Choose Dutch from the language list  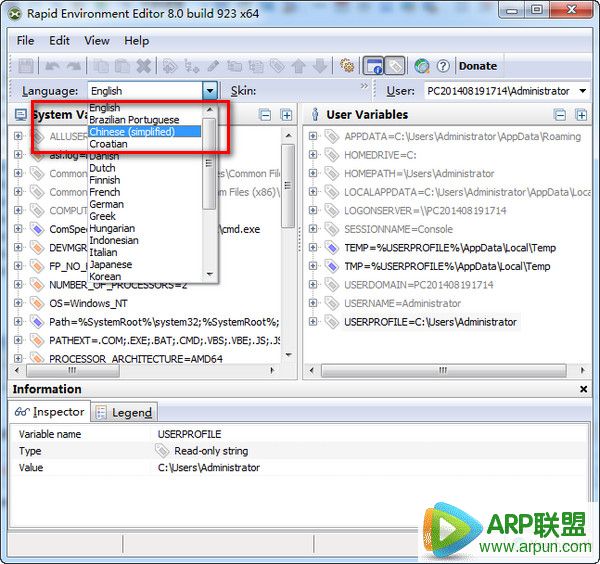(x=144, y=168)
